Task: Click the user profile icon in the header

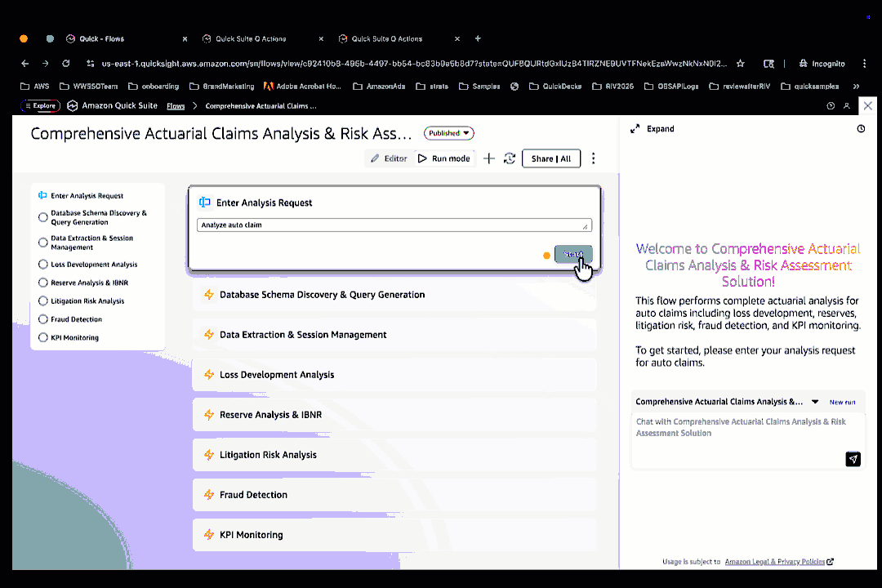Action: pyautogui.click(x=848, y=105)
